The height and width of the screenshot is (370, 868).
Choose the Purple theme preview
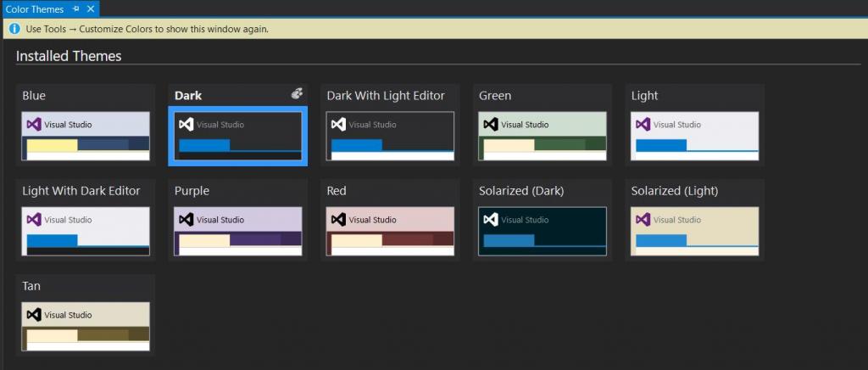[x=238, y=232]
